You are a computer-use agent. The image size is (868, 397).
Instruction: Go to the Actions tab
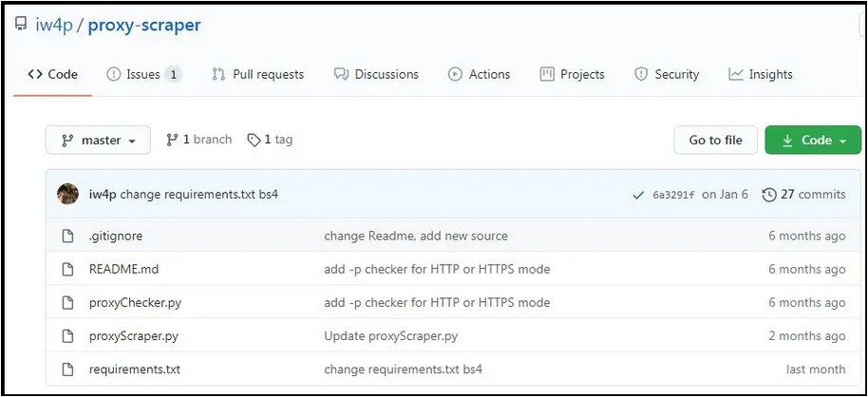click(x=479, y=74)
